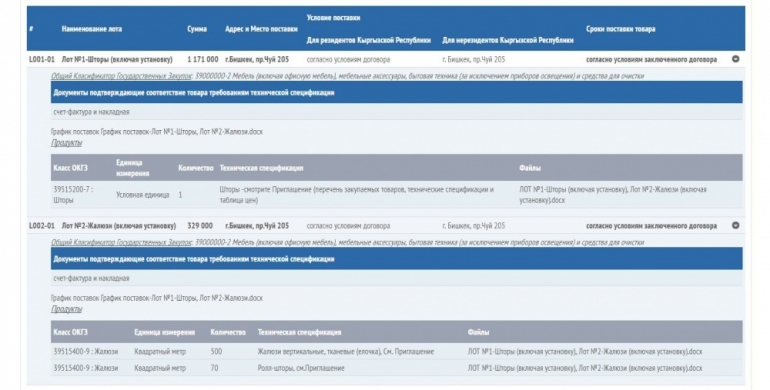Click the Сроки поставки товара header
The image size is (770, 390).
pos(621,29)
